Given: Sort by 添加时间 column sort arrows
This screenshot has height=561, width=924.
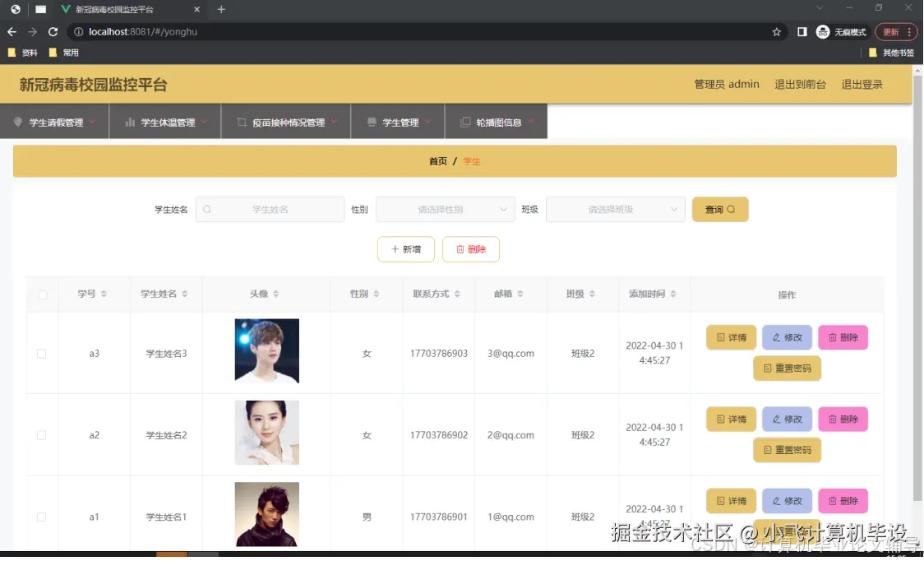Looking at the screenshot, I should pyautogui.click(x=673, y=294).
